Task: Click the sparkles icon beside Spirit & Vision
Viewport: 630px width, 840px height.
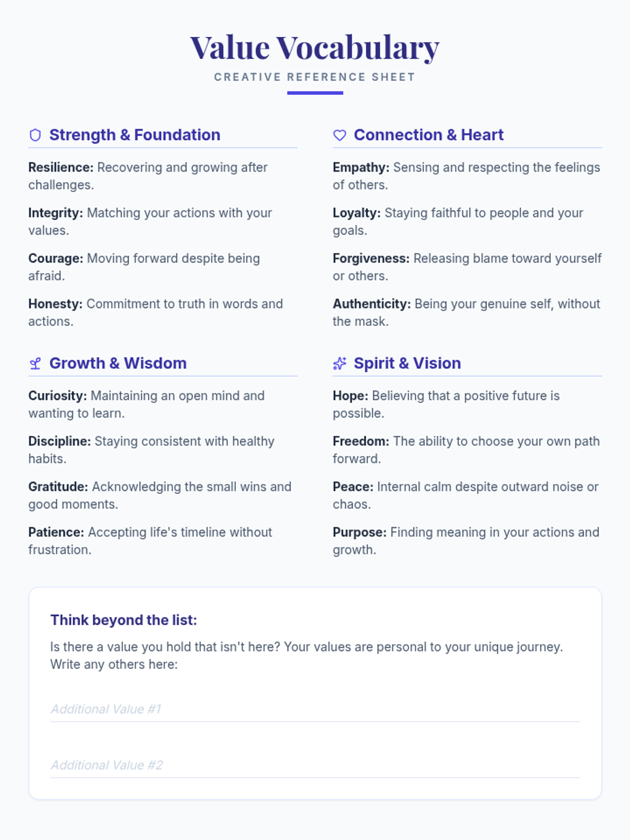Action: tap(340, 363)
